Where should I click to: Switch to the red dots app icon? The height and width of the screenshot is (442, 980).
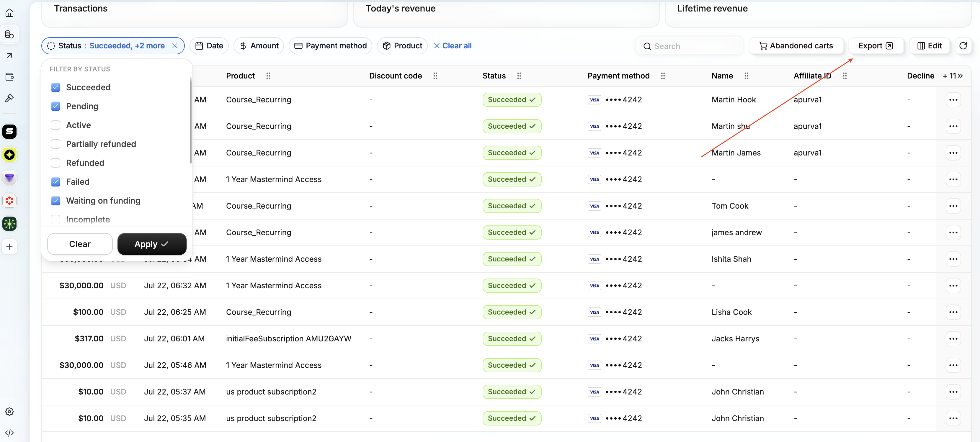tap(9, 200)
